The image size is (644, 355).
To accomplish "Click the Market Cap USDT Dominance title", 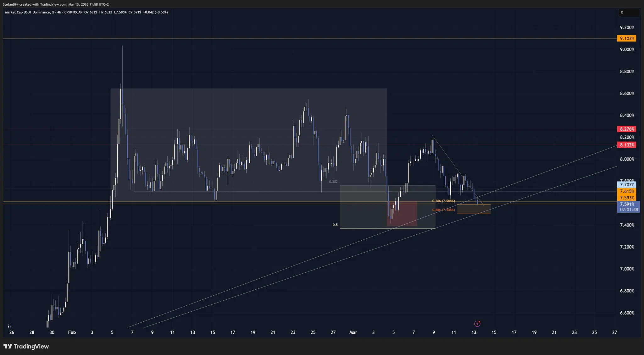I will pos(27,12).
